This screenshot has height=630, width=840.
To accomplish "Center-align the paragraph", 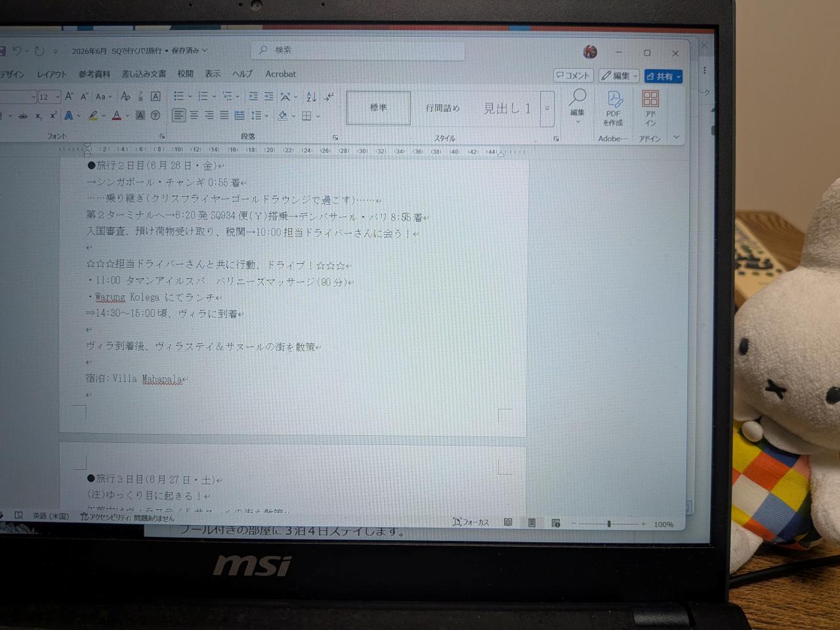I will pyautogui.click(x=194, y=115).
